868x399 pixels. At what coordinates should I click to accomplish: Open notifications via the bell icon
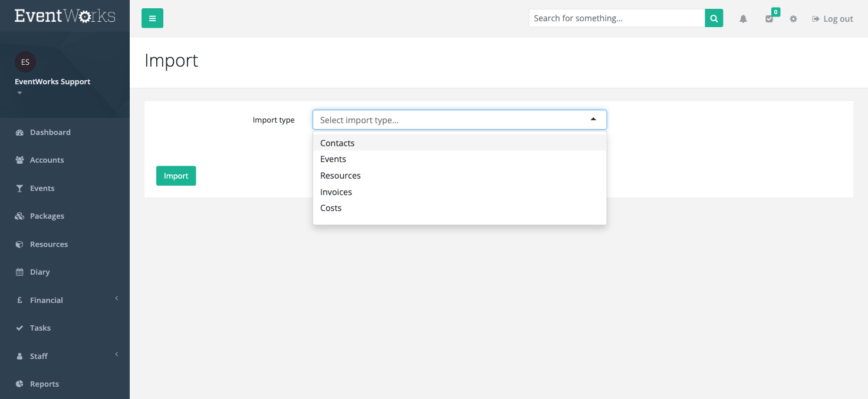click(743, 19)
